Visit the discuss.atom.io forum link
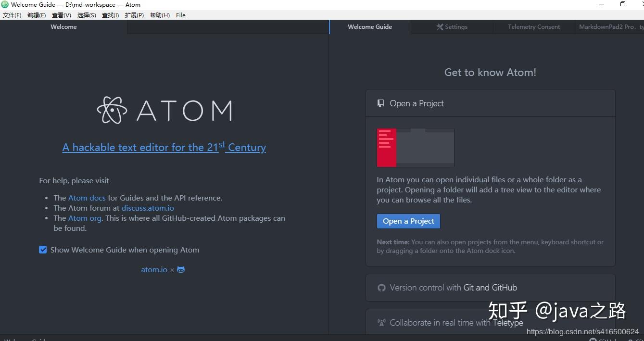The height and width of the screenshot is (341, 644). click(148, 208)
